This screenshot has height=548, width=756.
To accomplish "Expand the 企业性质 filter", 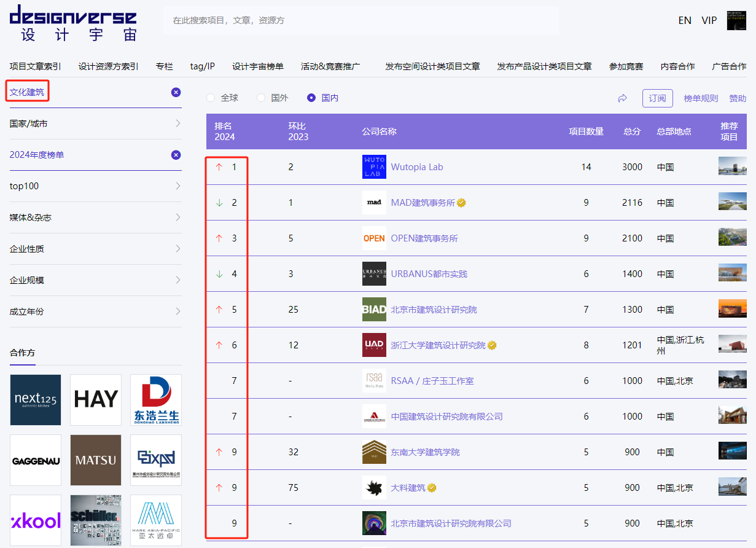I will [x=96, y=249].
